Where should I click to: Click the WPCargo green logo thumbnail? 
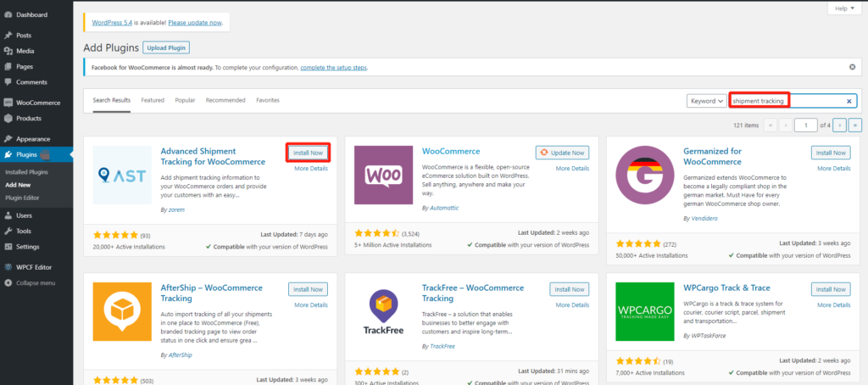[645, 311]
